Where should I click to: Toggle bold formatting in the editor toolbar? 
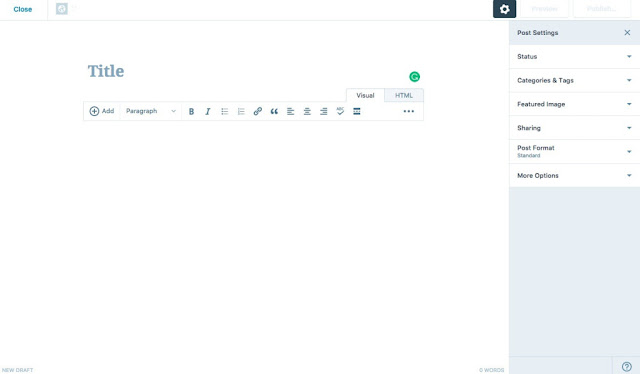click(191, 111)
